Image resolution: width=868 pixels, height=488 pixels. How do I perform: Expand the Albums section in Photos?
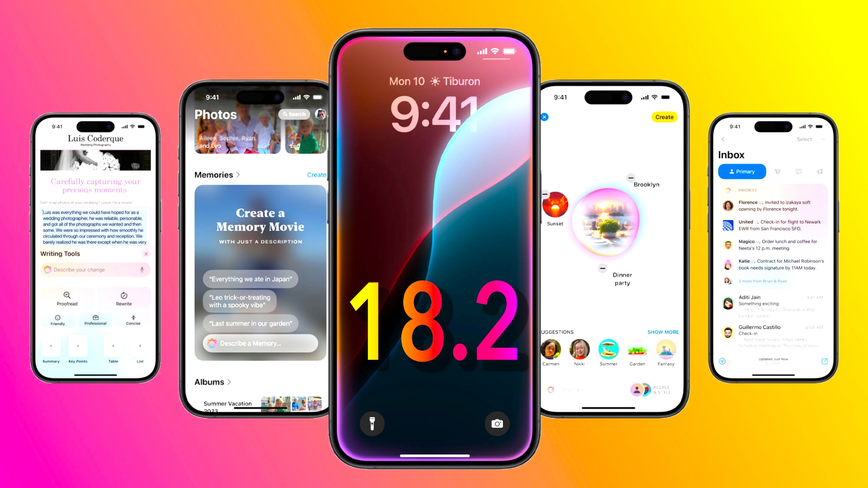217,381
